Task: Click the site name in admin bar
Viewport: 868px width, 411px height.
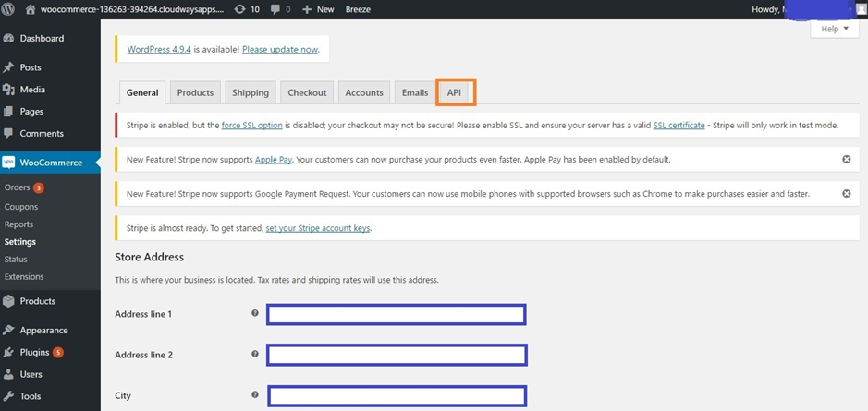Action: pos(132,9)
